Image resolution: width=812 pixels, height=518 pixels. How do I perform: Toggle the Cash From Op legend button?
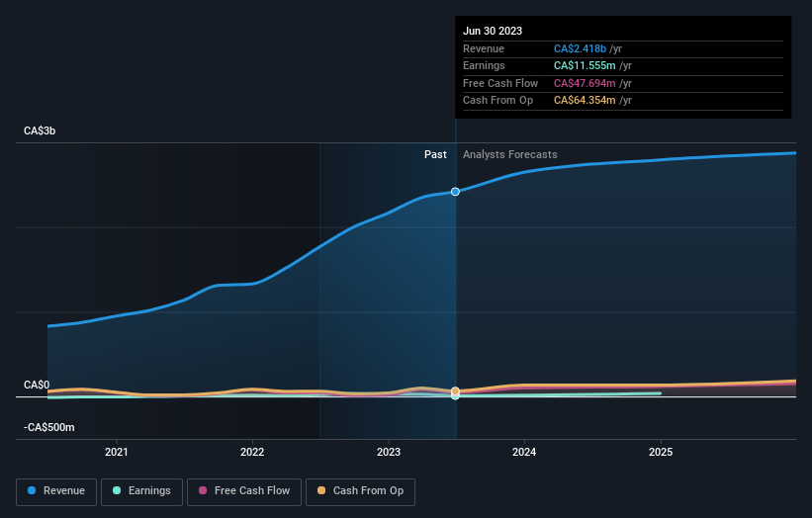(x=360, y=491)
